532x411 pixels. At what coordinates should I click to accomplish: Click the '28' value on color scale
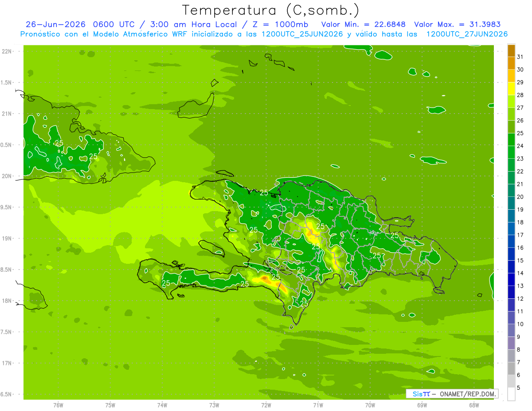520,95
